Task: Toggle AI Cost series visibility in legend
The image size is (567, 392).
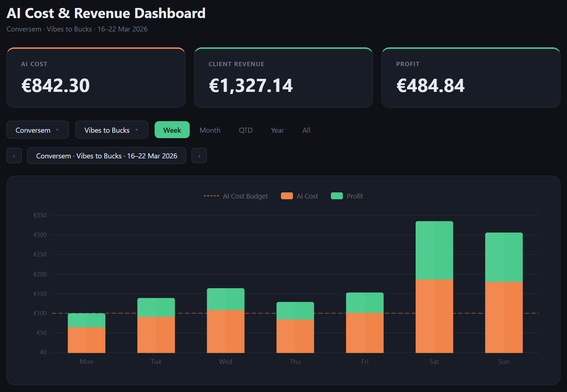Action: [x=286, y=196]
